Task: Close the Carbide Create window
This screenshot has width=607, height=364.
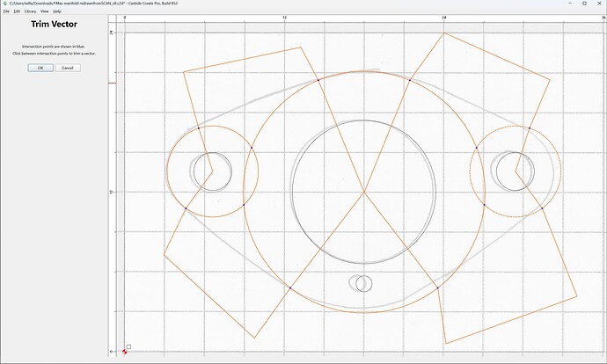Action: click(598, 4)
